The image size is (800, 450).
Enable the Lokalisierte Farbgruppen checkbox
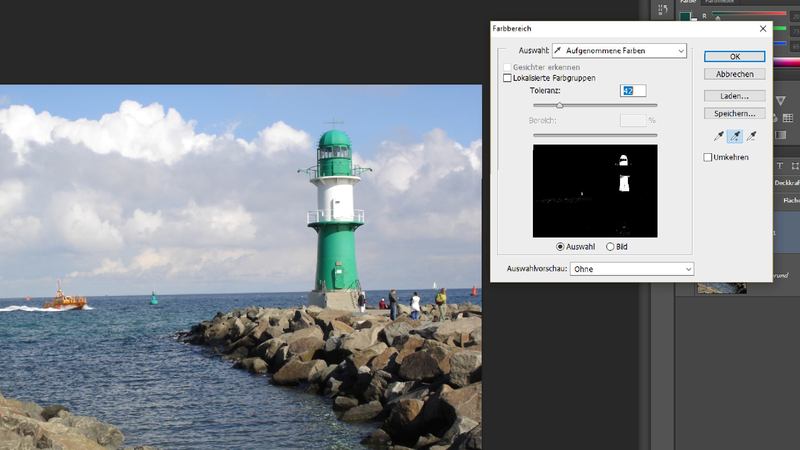507,78
